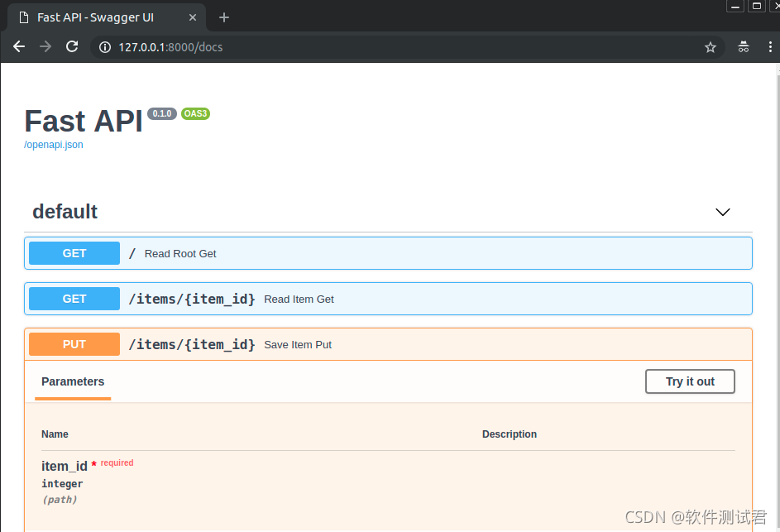The image size is (780, 532).
Task: Expand the GET / Read Root Get operation
Action: pos(388,253)
